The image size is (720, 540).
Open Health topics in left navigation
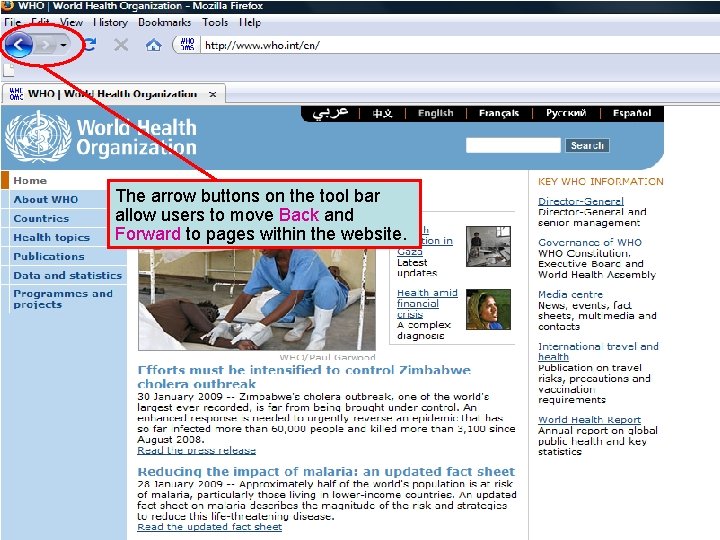51,237
